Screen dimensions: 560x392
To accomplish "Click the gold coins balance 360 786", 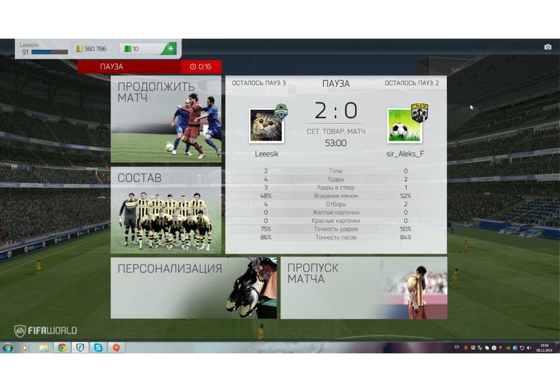I will tap(92, 49).
